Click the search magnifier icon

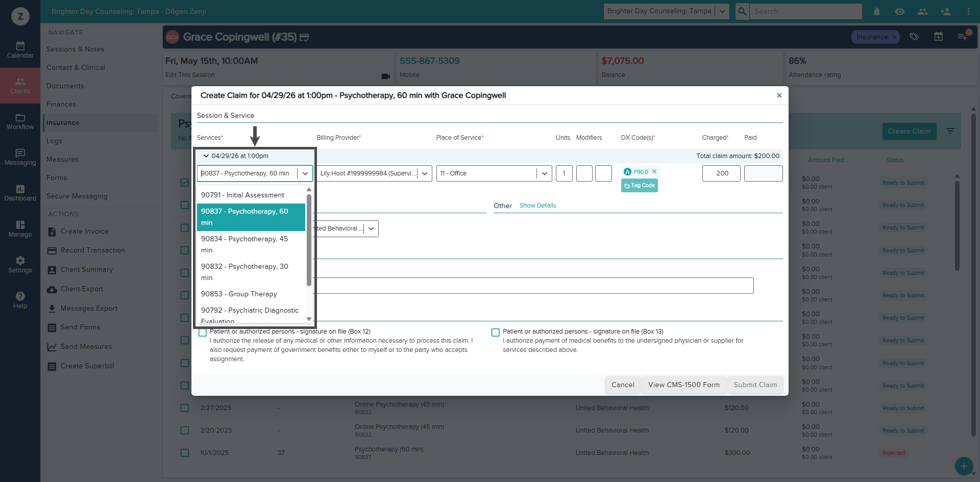point(742,11)
